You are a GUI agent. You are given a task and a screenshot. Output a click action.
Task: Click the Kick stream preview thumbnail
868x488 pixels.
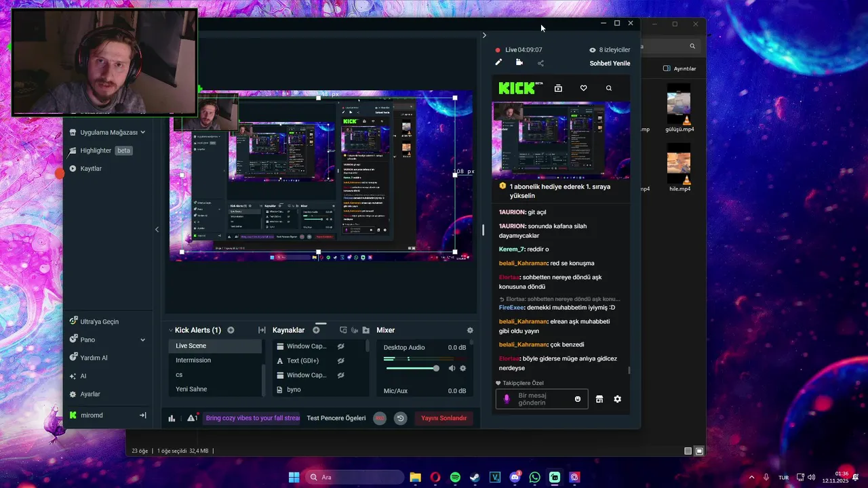coord(561,140)
